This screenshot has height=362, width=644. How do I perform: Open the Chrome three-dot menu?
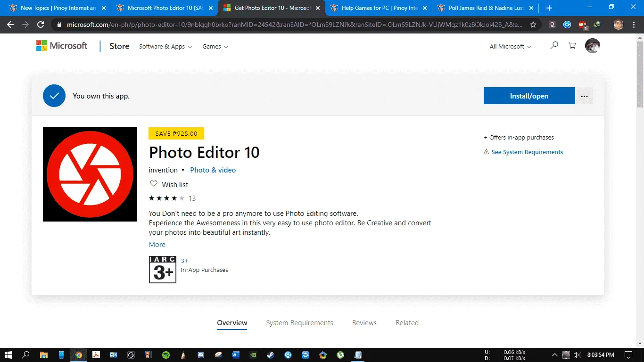(633, 25)
